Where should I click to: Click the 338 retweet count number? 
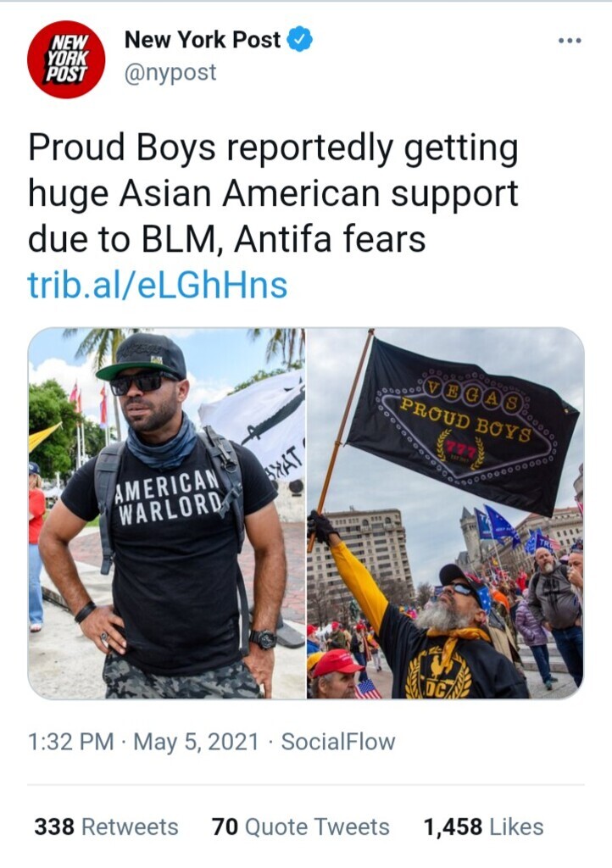coord(54,826)
